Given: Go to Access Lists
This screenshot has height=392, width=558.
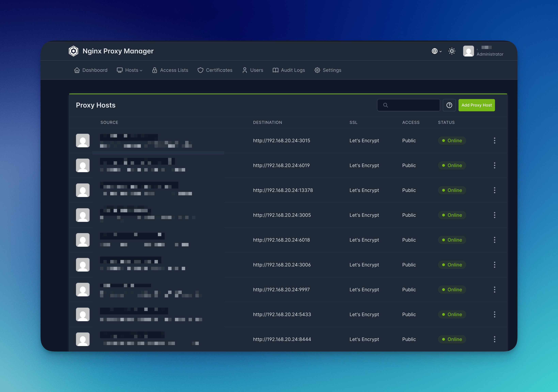Looking at the screenshot, I should pyautogui.click(x=170, y=70).
